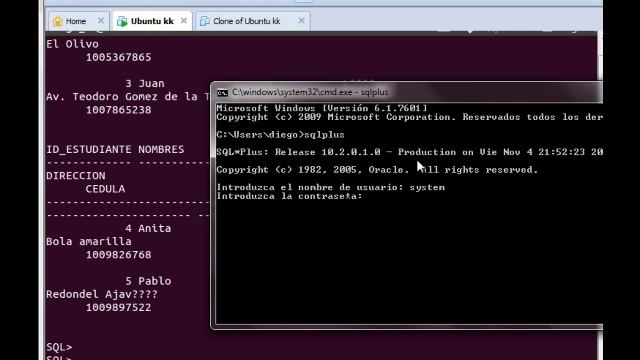The height and width of the screenshot is (360, 640).
Task: Click the Oracle copyright line in cmd
Action: click(377, 170)
